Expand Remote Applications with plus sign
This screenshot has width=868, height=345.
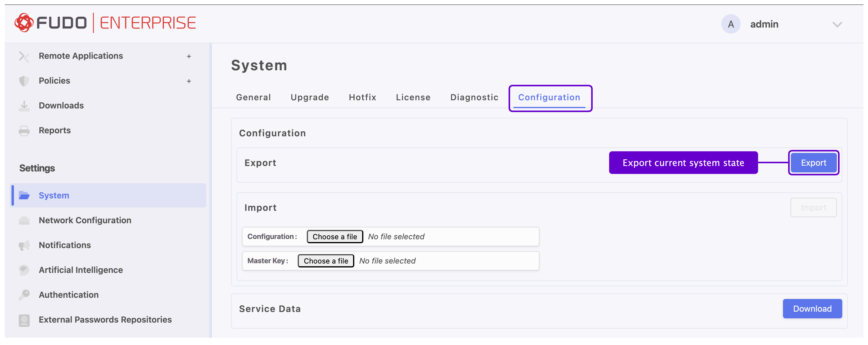(189, 56)
